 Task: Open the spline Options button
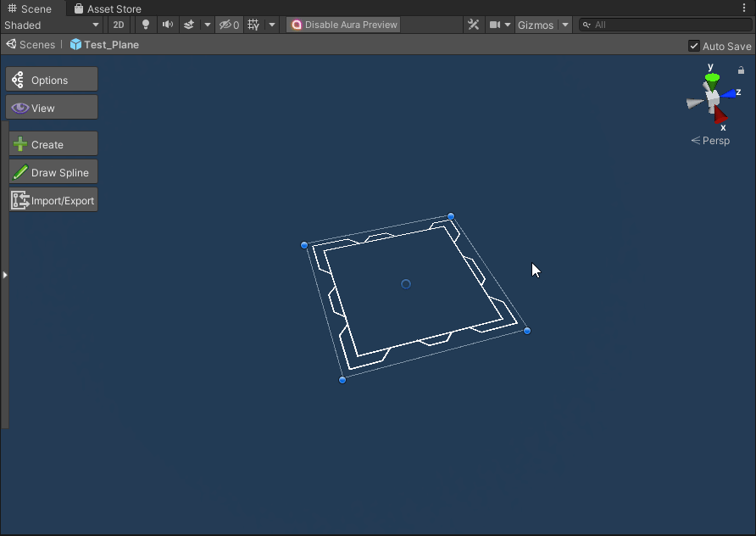click(52, 80)
